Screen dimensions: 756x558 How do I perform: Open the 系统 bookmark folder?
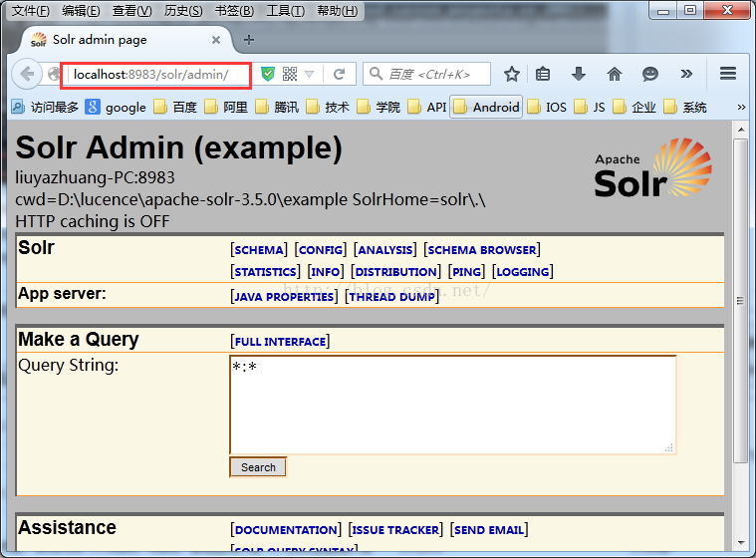tap(684, 107)
